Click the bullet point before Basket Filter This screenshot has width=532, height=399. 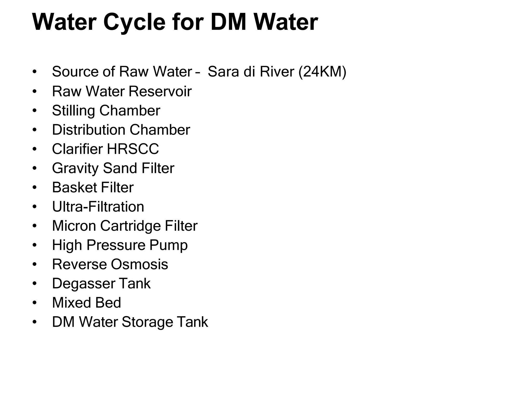click(35, 188)
